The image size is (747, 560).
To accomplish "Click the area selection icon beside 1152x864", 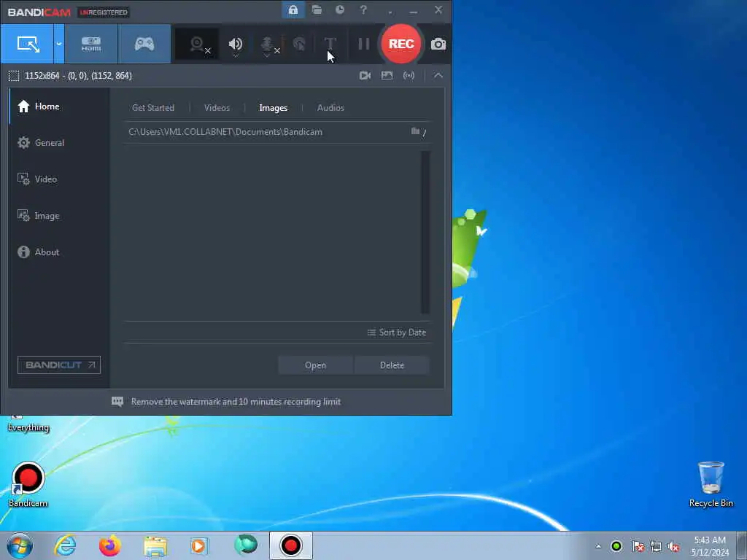I will pyautogui.click(x=14, y=76).
